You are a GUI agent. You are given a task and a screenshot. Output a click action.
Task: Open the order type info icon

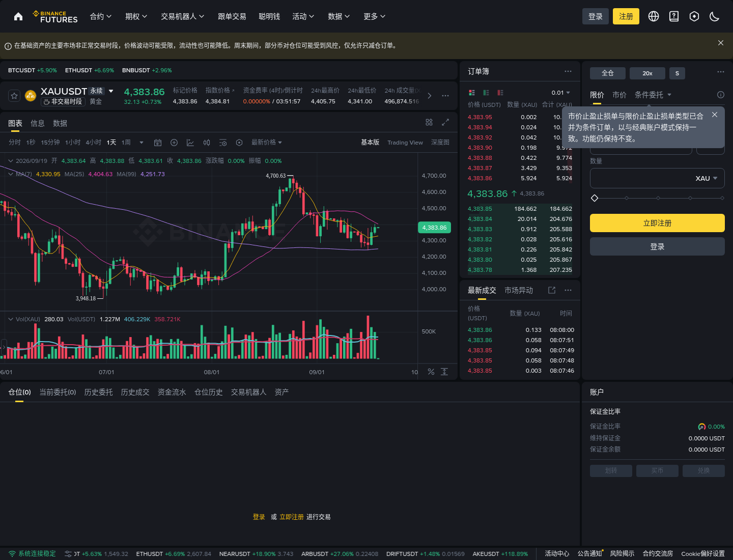(x=721, y=95)
